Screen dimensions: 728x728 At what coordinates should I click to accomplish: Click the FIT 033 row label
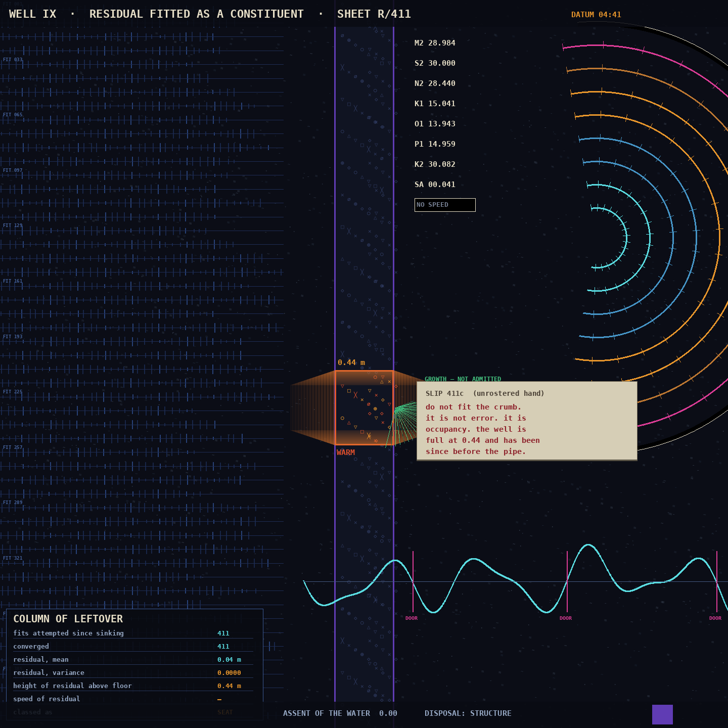tap(13, 60)
